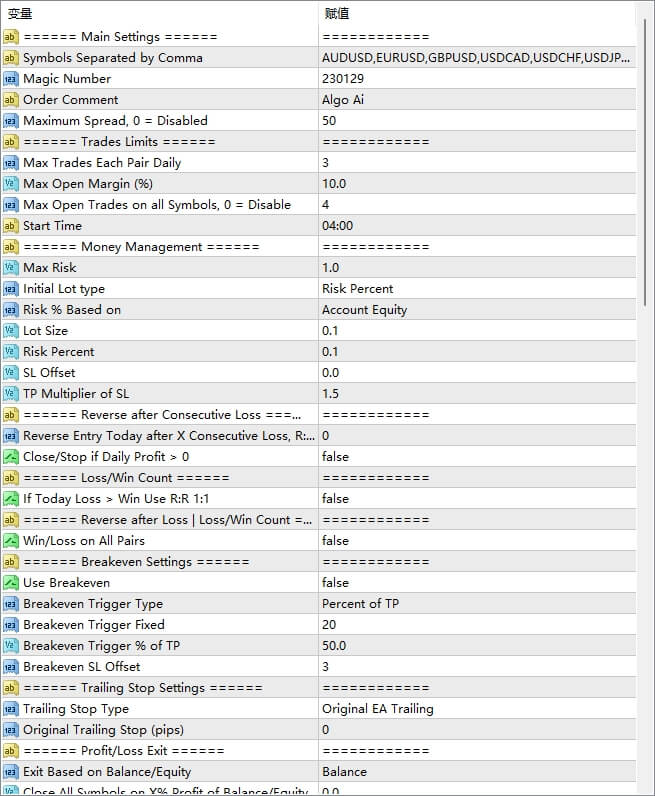
Task: Click the icon beside Breakeven Trigger % of TP
Action: coord(10,646)
